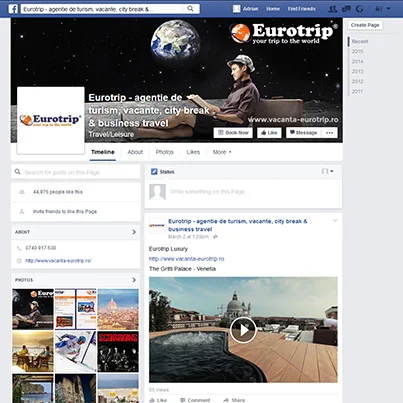
Task: Open the post audience selector dropdown
Action: [327, 171]
